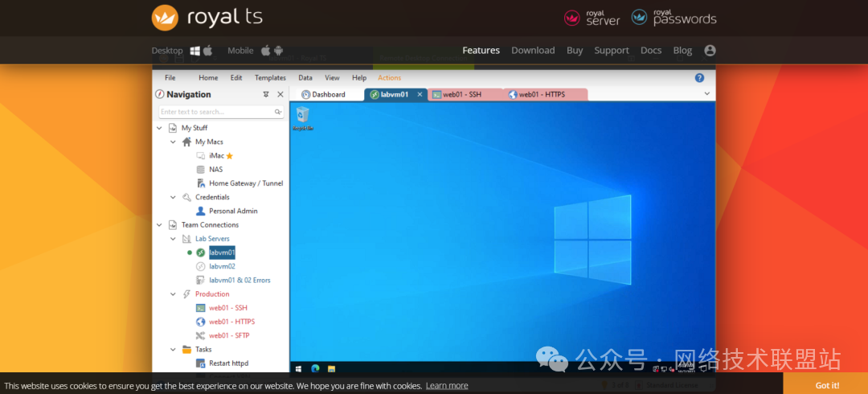Image resolution: width=868 pixels, height=394 pixels.
Task: Click the Tasks folder icon
Action: (x=187, y=350)
